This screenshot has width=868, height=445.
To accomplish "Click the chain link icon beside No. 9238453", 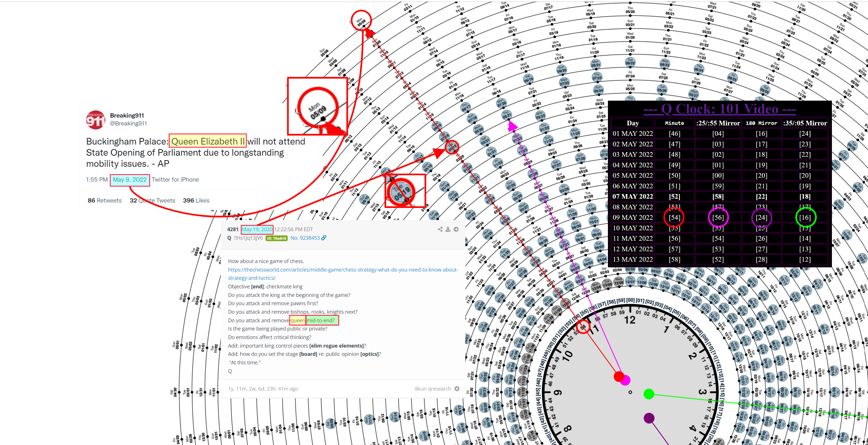I will tap(324, 238).
